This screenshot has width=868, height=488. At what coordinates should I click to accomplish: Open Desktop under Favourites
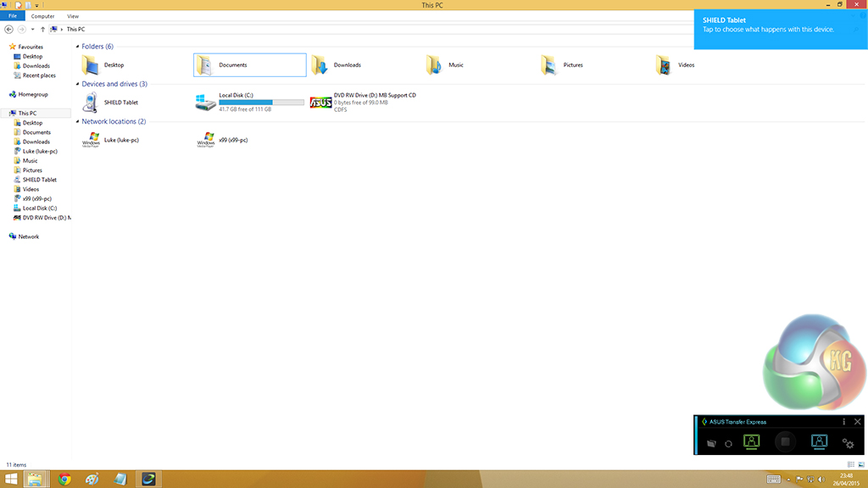point(28,57)
